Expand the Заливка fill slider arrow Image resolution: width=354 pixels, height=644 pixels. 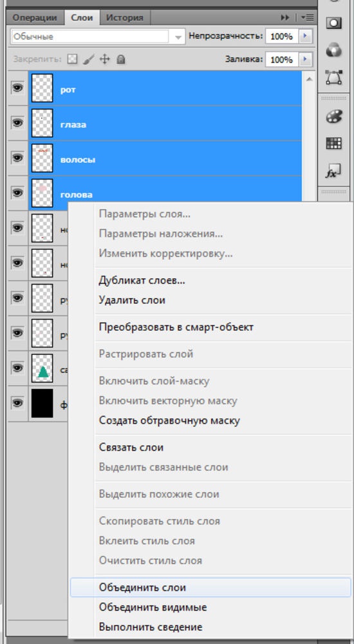coord(304,59)
